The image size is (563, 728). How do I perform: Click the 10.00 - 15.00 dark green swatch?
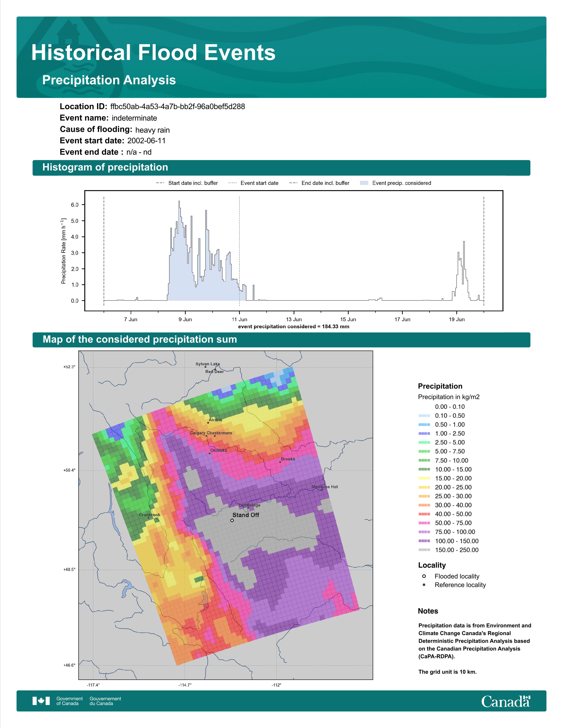pos(424,469)
